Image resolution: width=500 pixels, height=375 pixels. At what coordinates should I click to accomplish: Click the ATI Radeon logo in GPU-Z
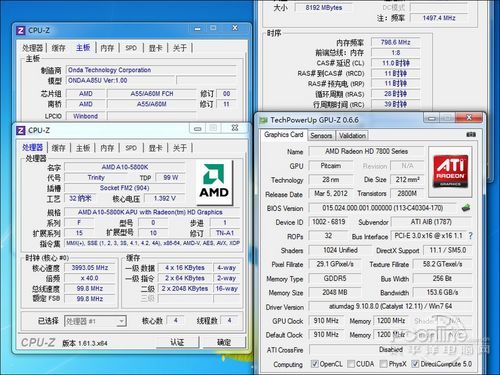450,171
